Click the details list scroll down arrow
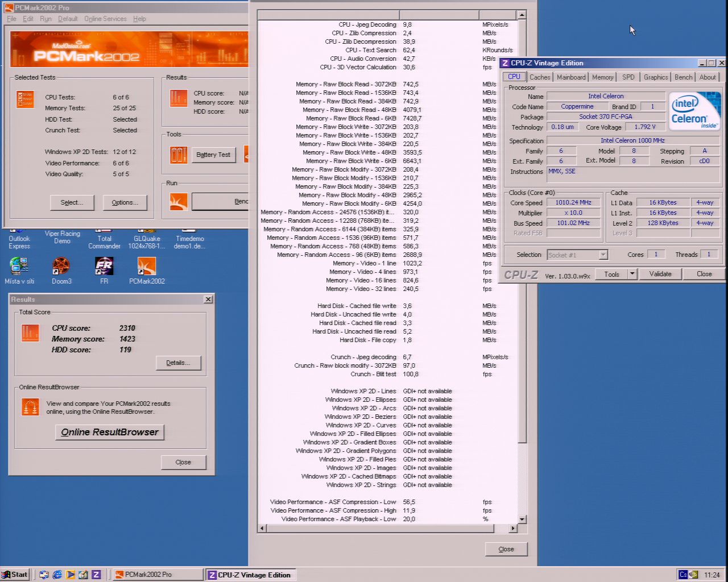This screenshot has width=728, height=582. coord(522,519)
